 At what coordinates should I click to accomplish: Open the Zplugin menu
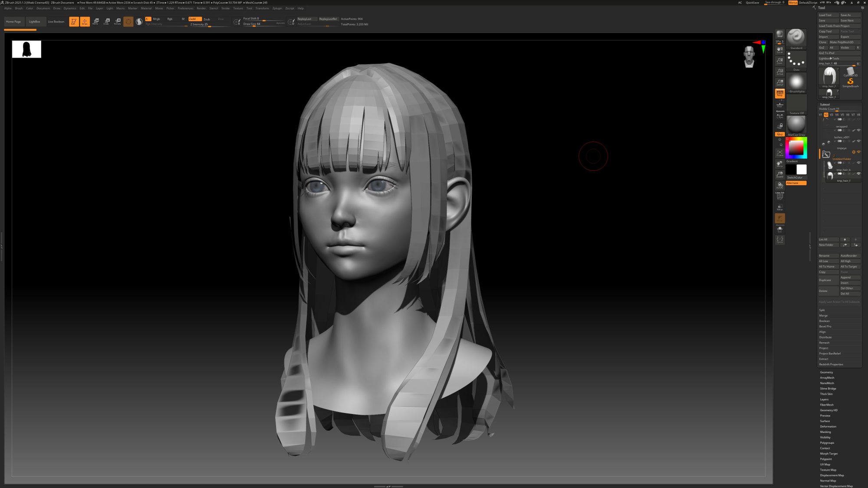tap(277, 8)
